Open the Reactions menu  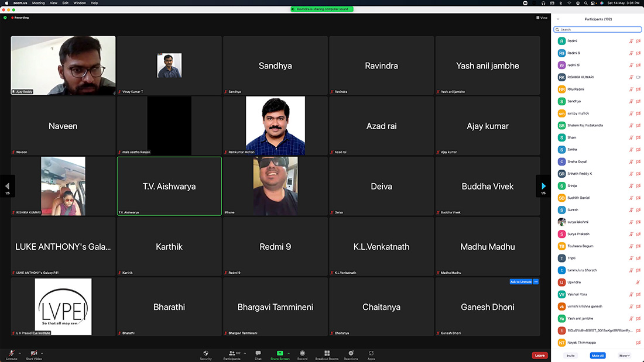(351, 353)
